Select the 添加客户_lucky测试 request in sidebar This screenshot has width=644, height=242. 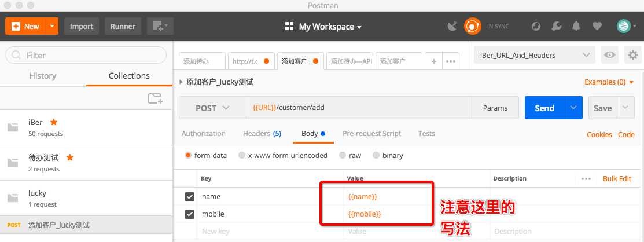pyautogui.click(x=86, y=225)
